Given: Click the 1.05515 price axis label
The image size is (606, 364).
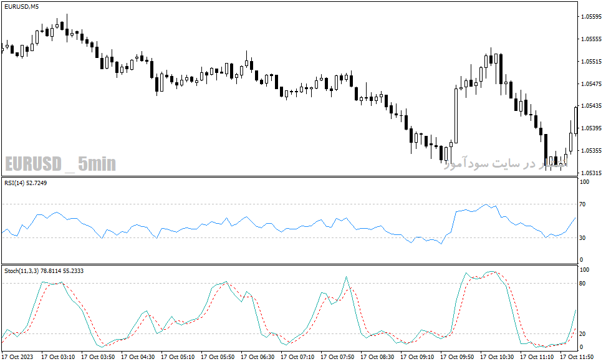Looking at the screenshot, I should coord(591,62).
